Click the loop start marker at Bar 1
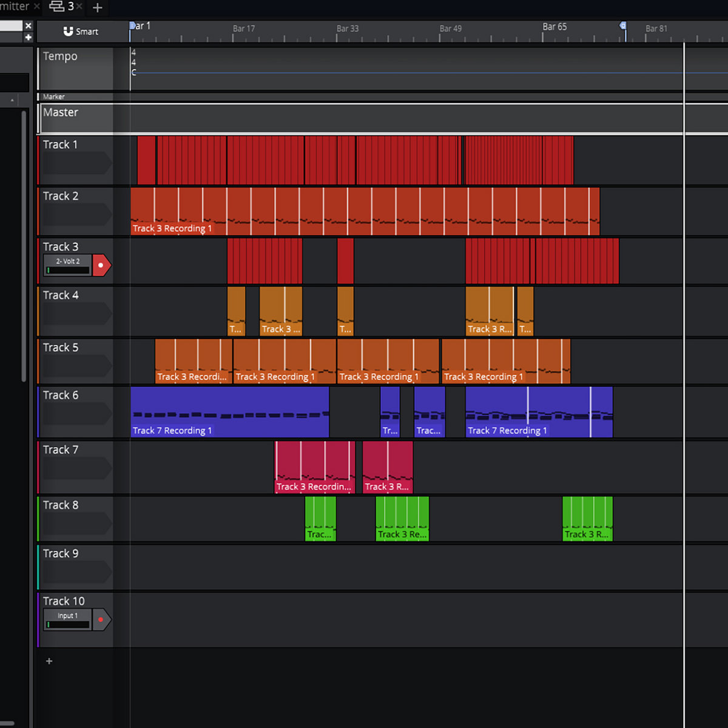 coord(132,26)
